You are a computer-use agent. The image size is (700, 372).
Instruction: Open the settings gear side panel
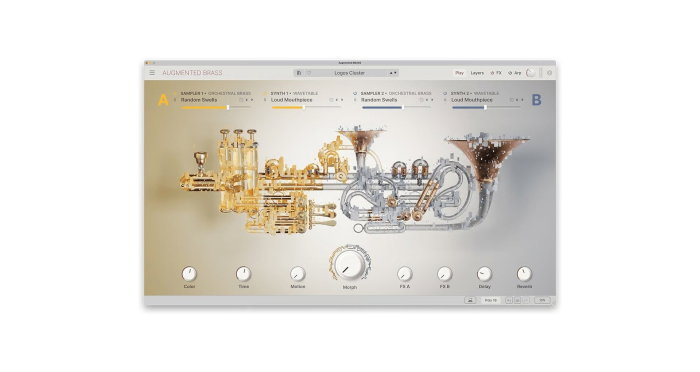point(550,72)
